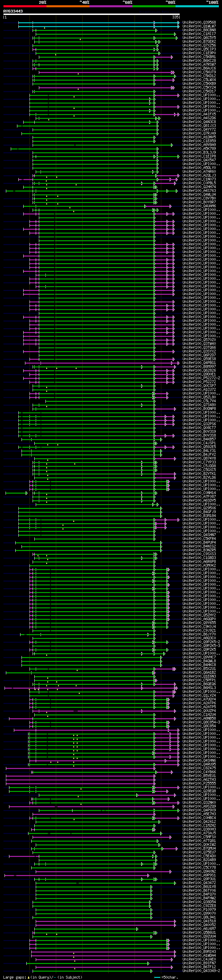This screenshot has width=222, height=980.
Task: Click the purple alignment bar for UniRef100_C5KUT9
Action: tap(106, 72)
